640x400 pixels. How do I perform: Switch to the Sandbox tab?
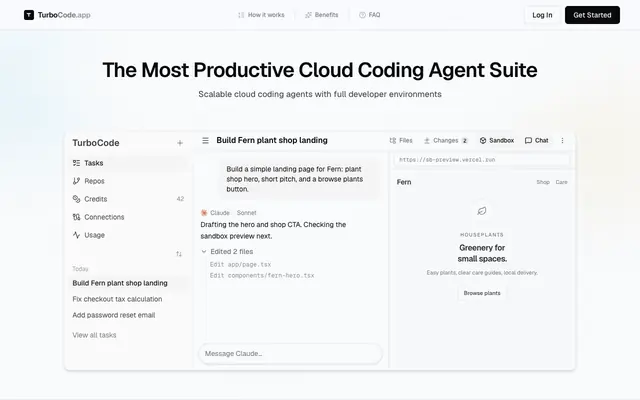click(x=497, y=140)
